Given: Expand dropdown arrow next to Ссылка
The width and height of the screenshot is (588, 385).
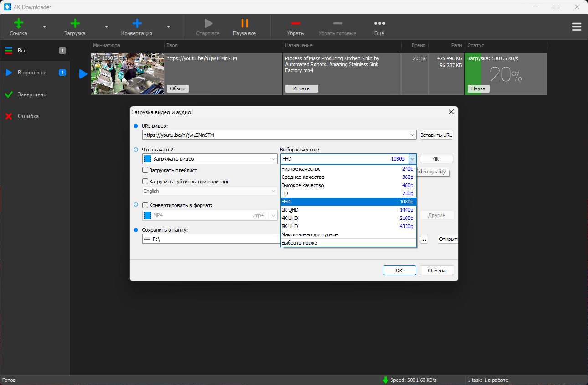Looking at the screenshot, I should tap(44, 26).
